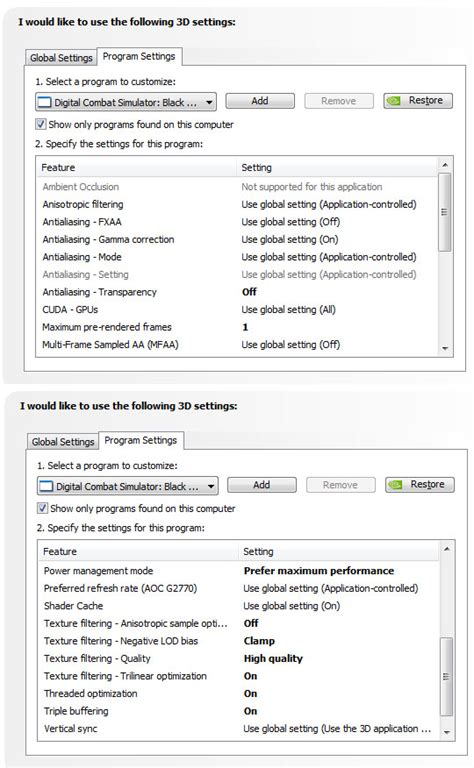Uncheck upper 'Show only programs found' checkbox
Image resolution: width=474 pixels, height=768 pixels.
(x=41, y=124)
